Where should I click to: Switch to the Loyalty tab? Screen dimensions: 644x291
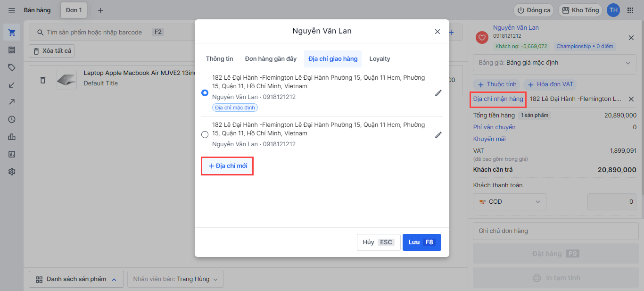pos(380,59)
